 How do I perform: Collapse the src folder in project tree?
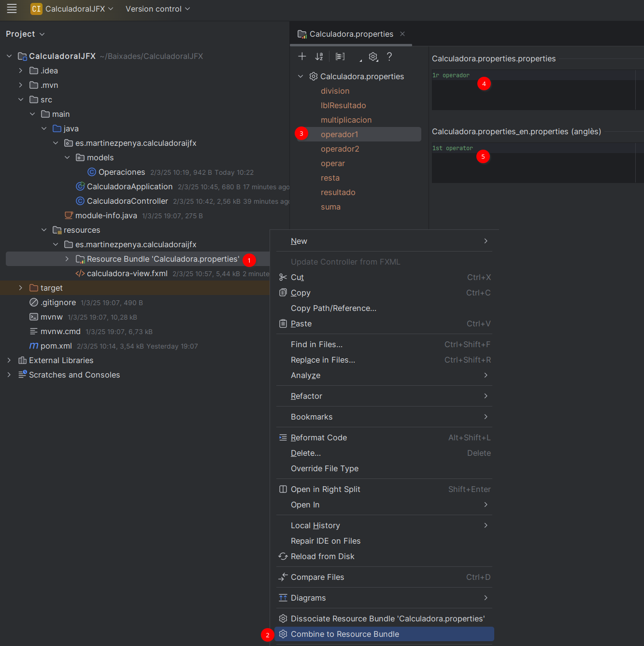pos(21,99)
